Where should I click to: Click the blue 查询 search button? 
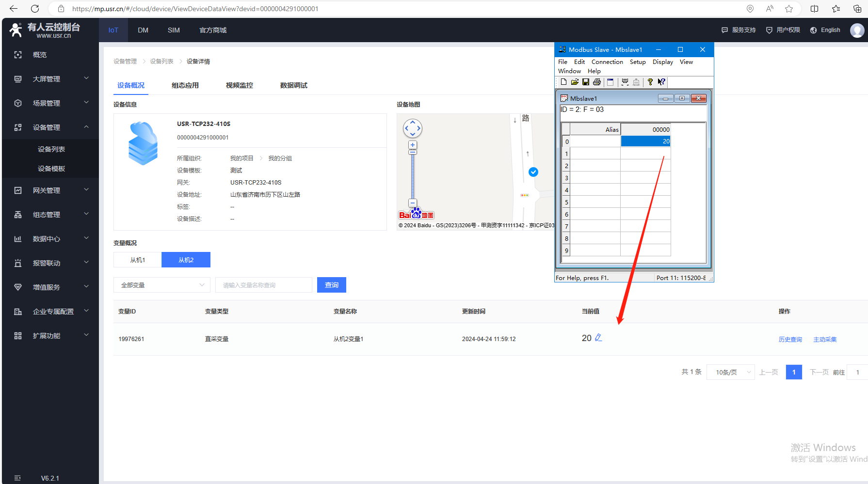tap(332, 285)
